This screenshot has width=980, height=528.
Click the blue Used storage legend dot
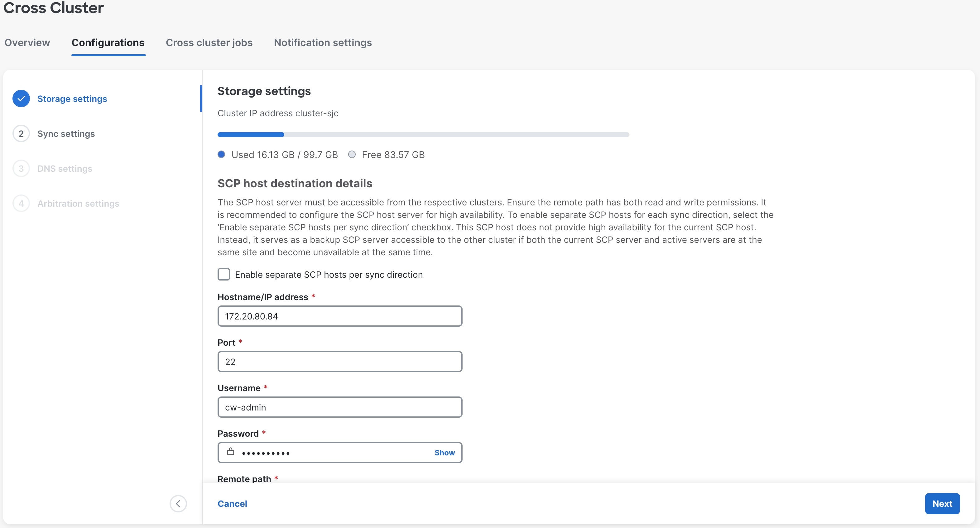click(221, 155)
